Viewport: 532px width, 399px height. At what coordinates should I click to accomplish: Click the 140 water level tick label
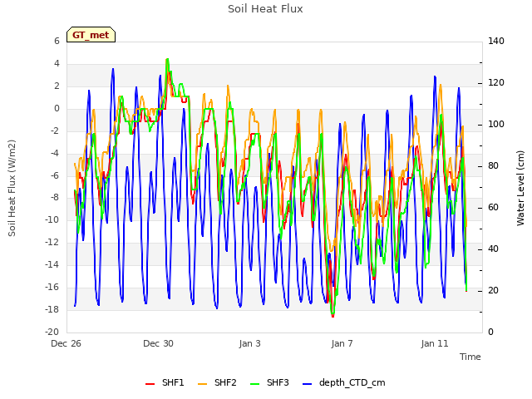tap(496, 41)
